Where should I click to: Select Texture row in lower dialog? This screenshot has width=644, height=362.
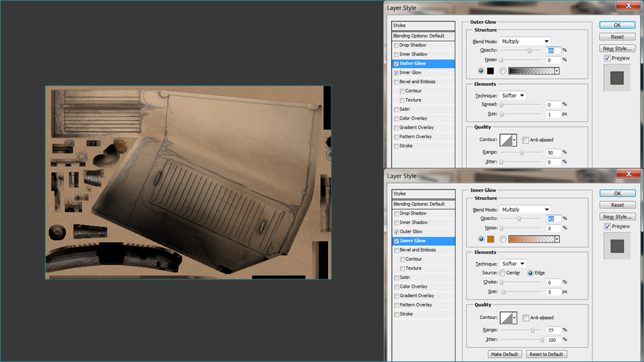tap(423, 268)
